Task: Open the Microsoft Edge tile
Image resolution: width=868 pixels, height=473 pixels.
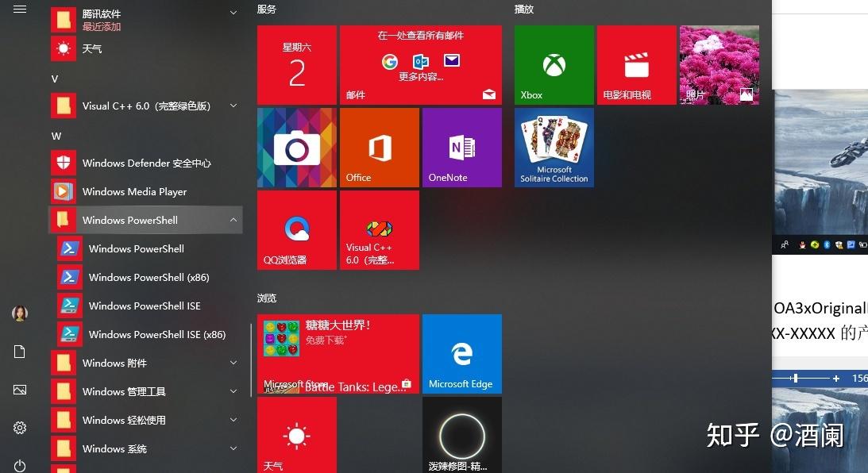Action: [x=461, y=353]
